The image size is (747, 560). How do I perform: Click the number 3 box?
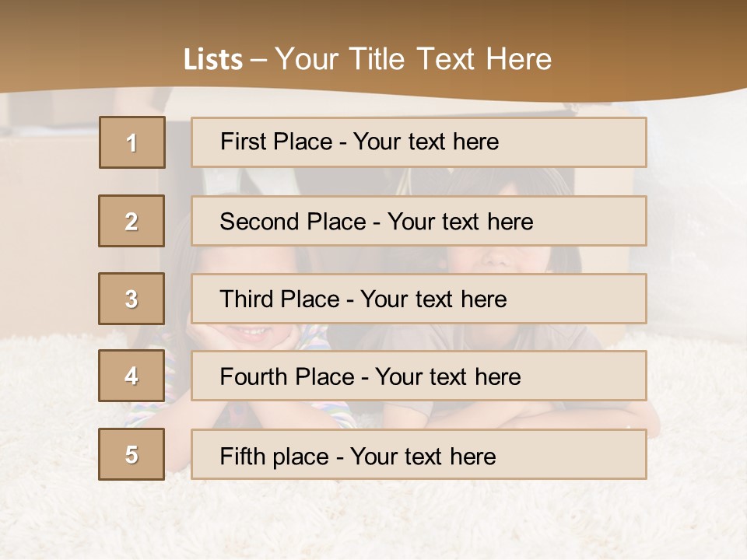click(132, 299)
